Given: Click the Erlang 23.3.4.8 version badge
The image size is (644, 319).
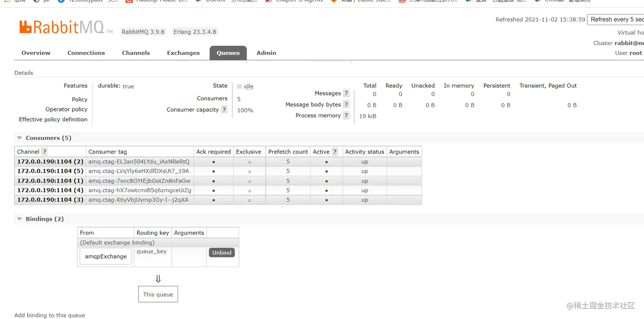Looking at the screenshot, I should coord(195,32).
